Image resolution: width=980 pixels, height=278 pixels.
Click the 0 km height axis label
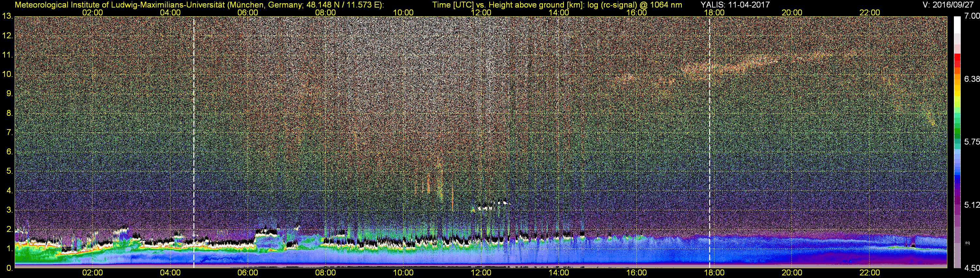(x=9, y=268)
